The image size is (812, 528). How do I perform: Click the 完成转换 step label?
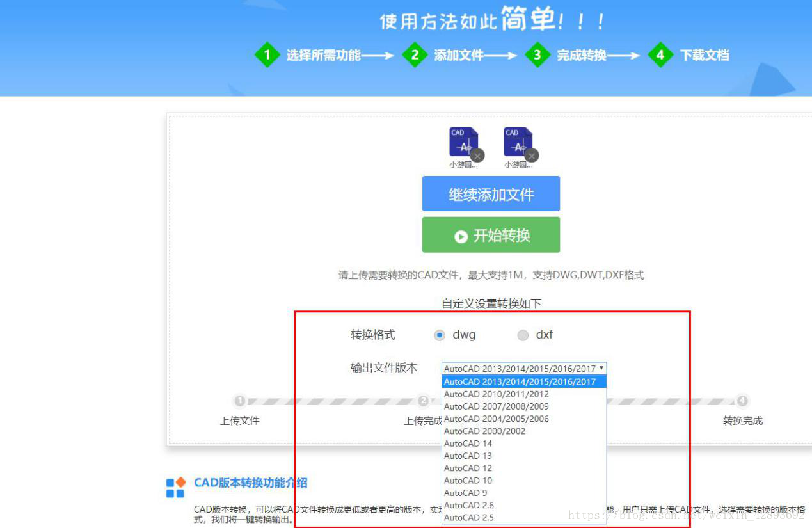pos(581,56)
